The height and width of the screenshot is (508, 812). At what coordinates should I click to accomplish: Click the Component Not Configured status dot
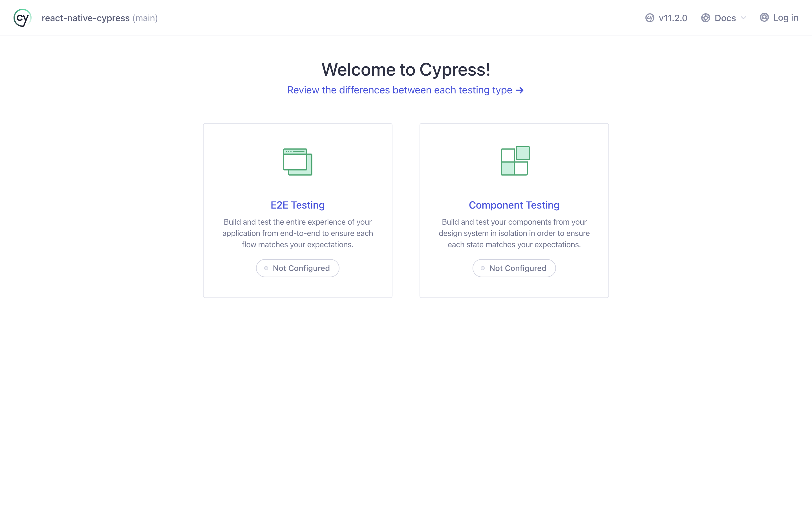(482, 268)
